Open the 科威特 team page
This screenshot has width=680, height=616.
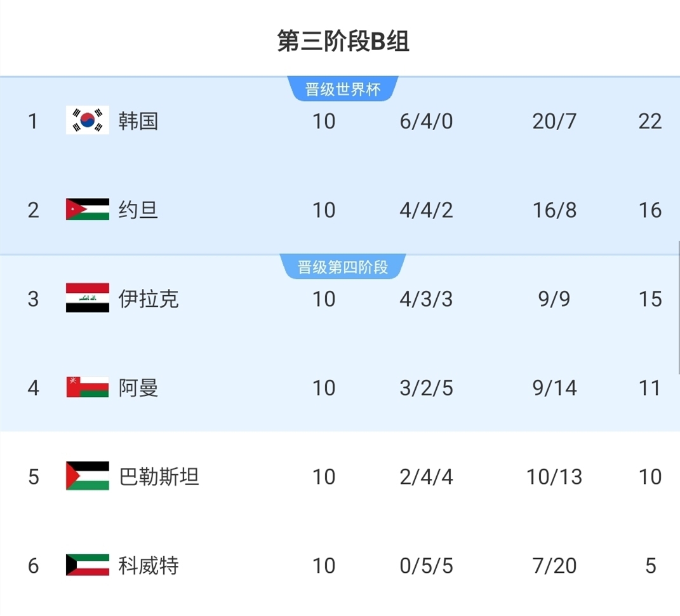point(149,565)
